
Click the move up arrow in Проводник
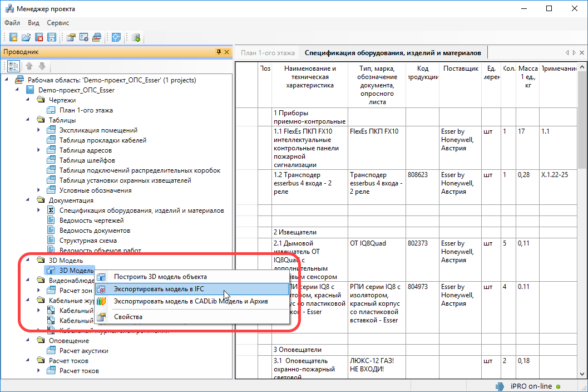29,66
